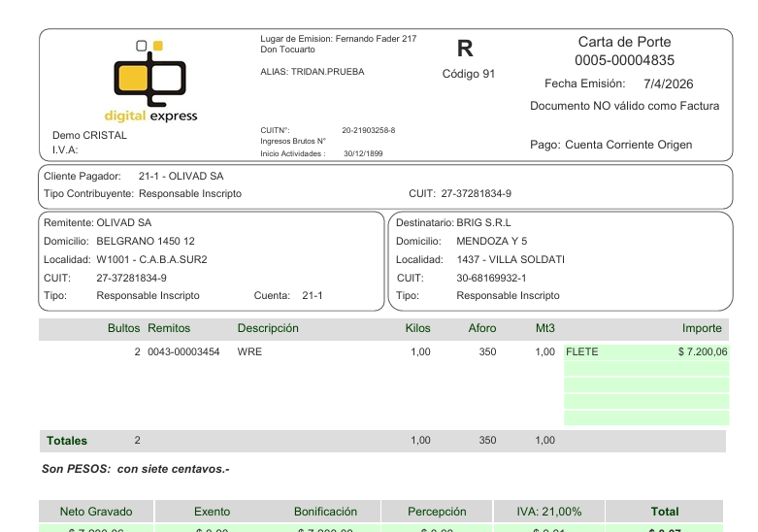Click the 'Kilos' column header
The width and height of the screenshot is (758, 532).
coord(417,328)
